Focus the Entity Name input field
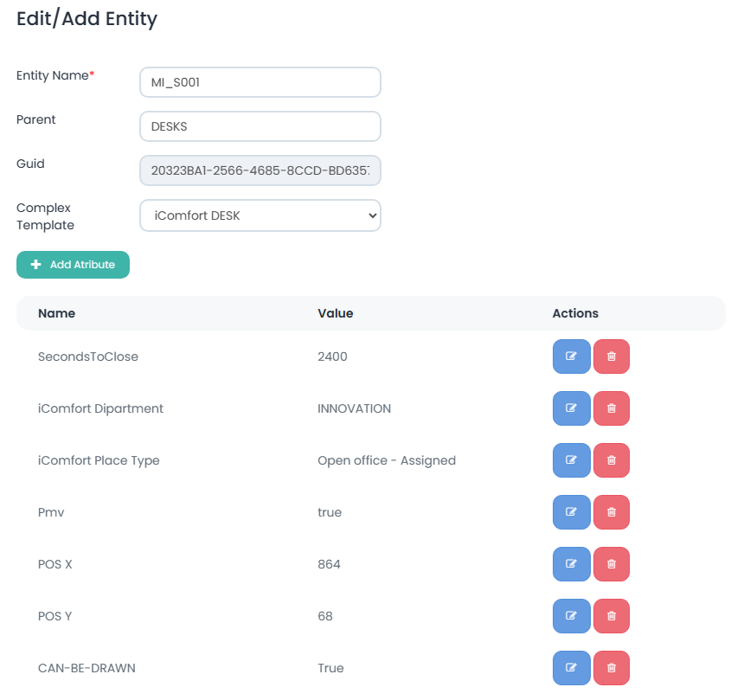 pyautogui.click(x=260, y=82)
